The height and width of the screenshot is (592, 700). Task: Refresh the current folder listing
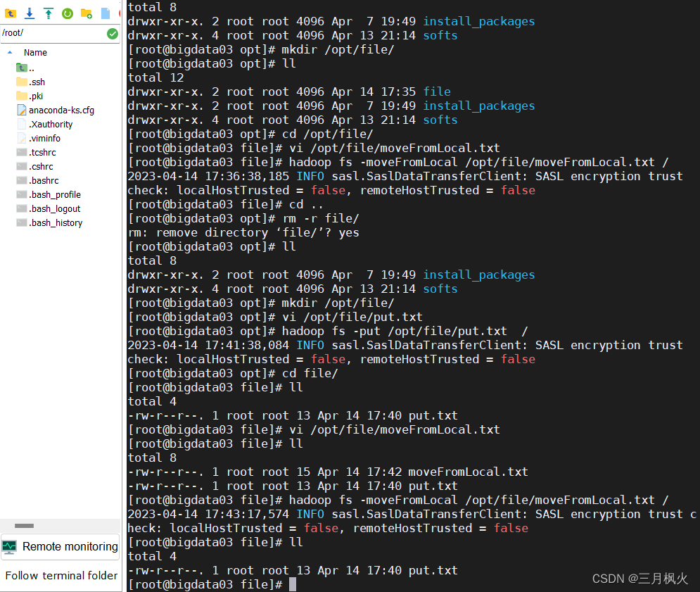[68, 13]
